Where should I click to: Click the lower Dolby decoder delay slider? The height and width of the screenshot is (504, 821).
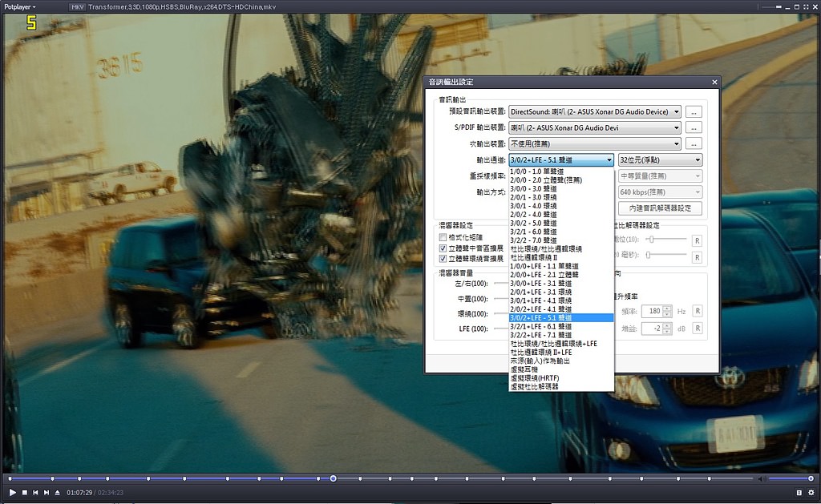coord(665,255)
